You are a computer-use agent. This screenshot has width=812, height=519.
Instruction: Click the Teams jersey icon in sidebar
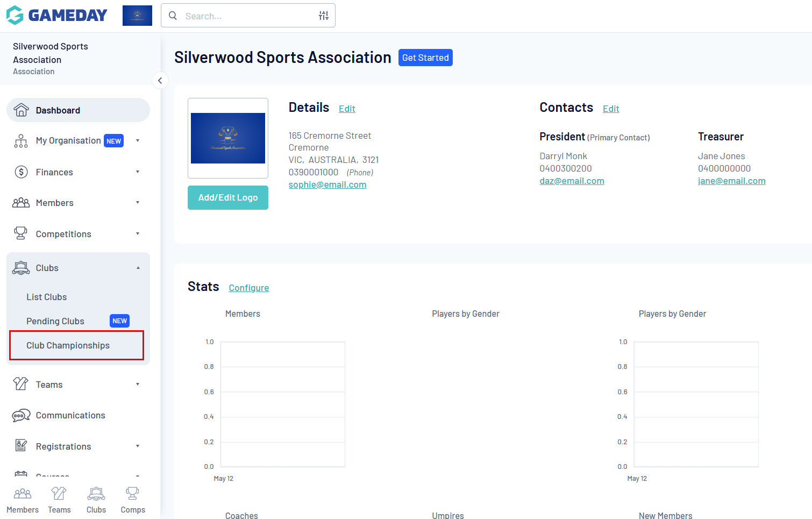point(21,384)
